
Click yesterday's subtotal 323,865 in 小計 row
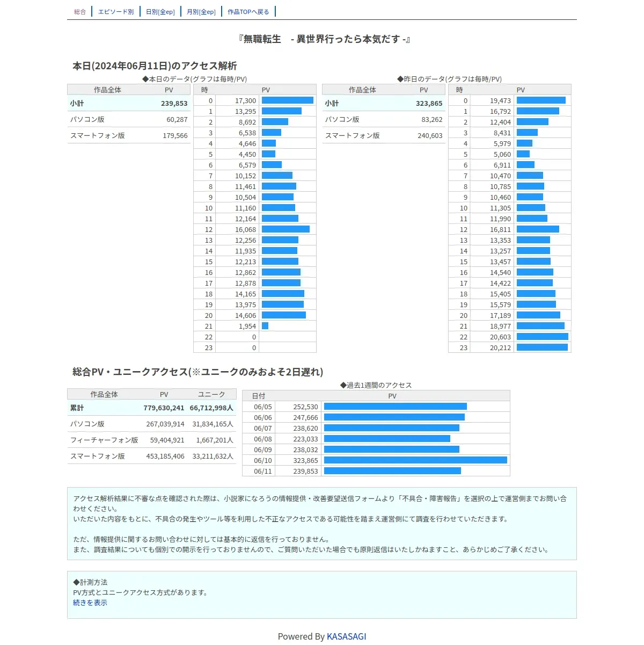[429, 103]
